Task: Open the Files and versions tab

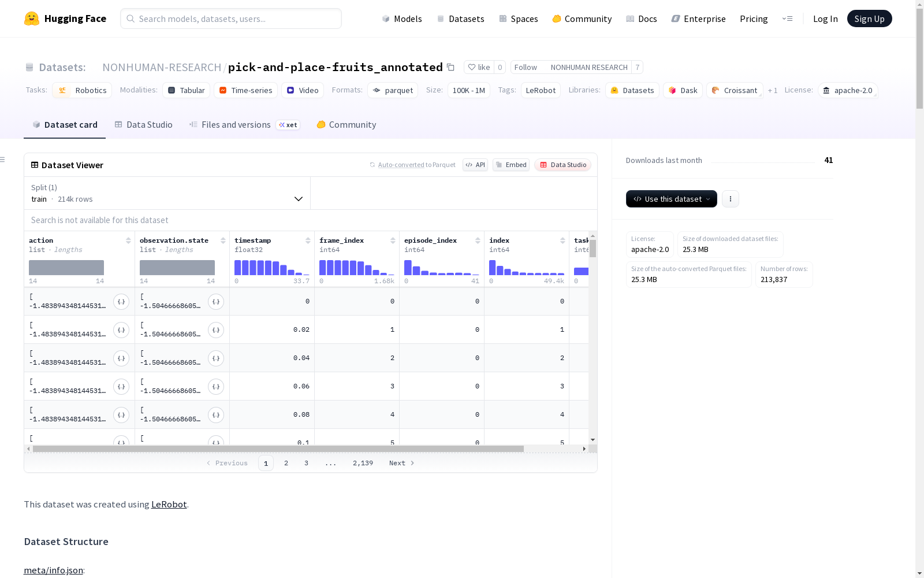Action: point(244,125)
